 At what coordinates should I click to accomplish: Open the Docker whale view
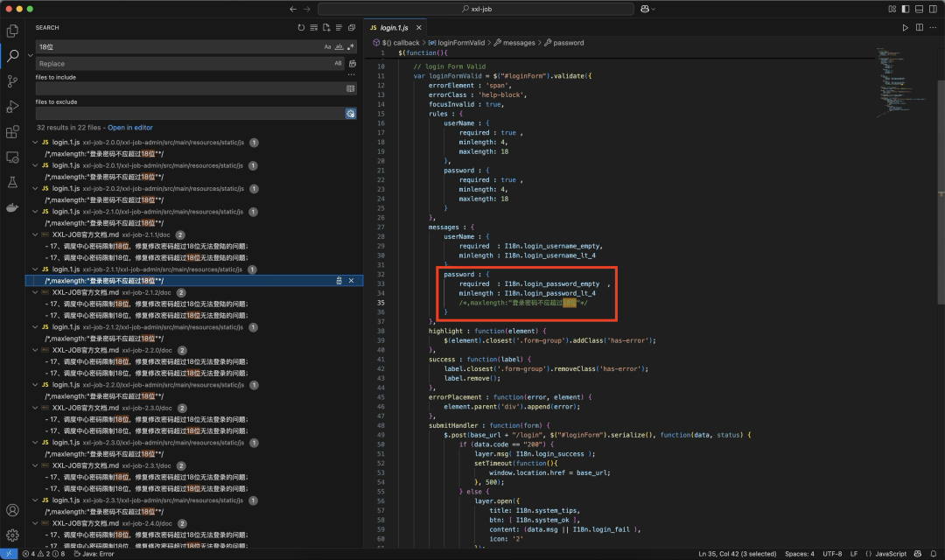point(12,207)
